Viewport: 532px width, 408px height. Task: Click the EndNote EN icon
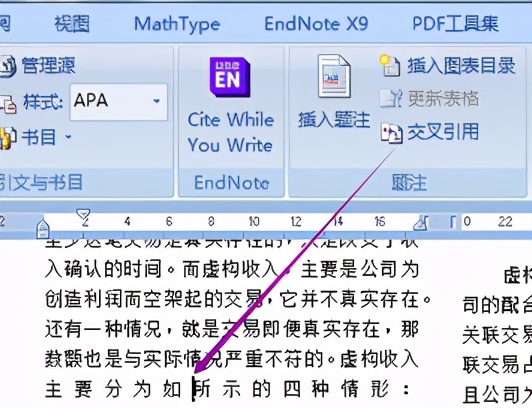pos(230,77)
